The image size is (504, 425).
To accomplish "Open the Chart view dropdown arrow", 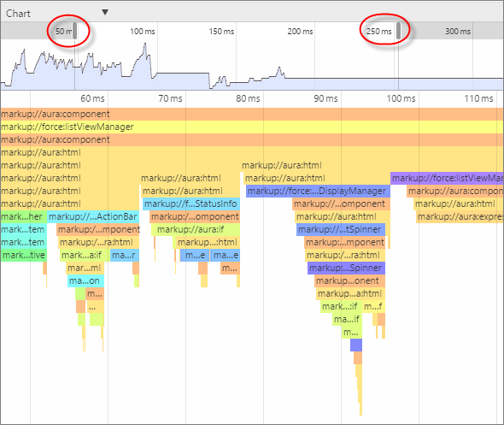I will click(105, 12).
